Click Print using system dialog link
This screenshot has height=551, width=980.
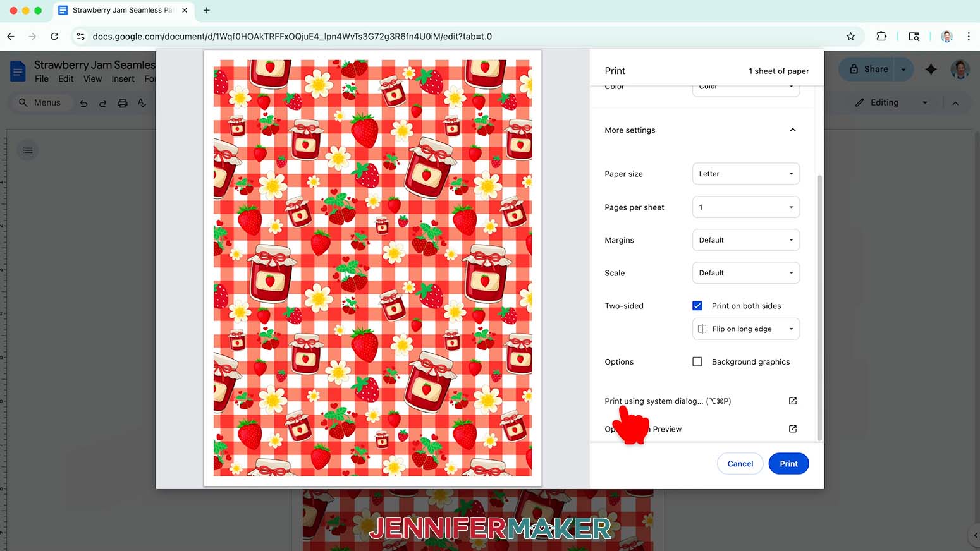click(x=667, y=401)
